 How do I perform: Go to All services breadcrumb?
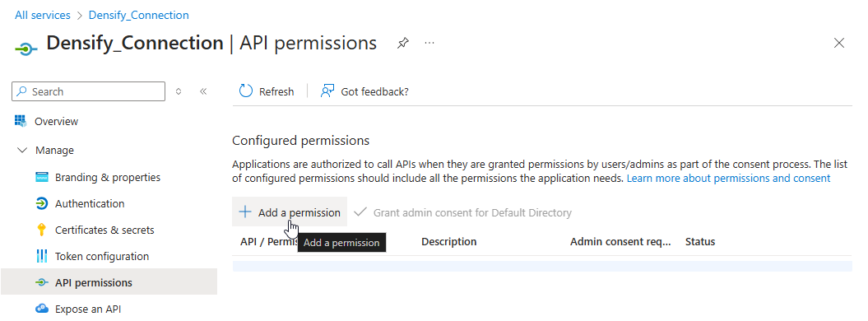(43, 15)
